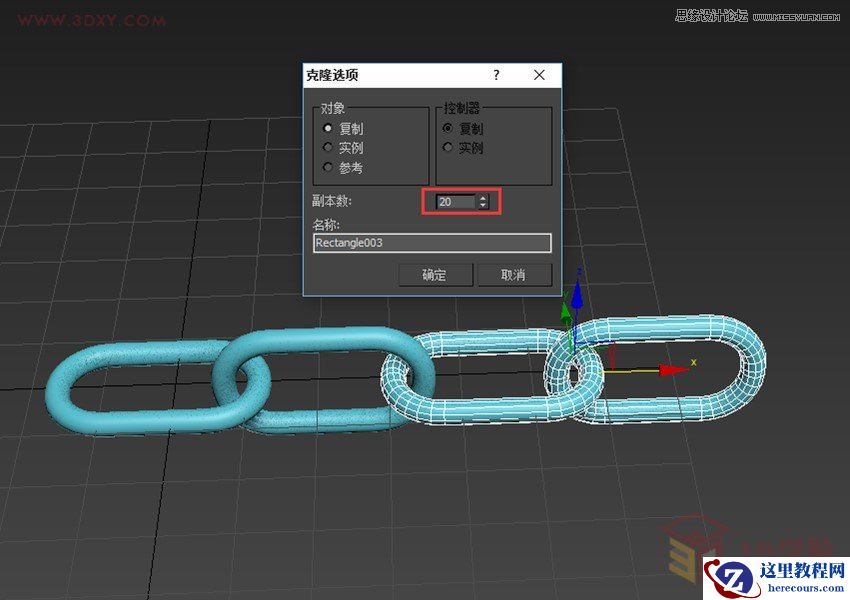Cancel the clone dialog with 取消
The image size is (850, 600).
(515, 275)
